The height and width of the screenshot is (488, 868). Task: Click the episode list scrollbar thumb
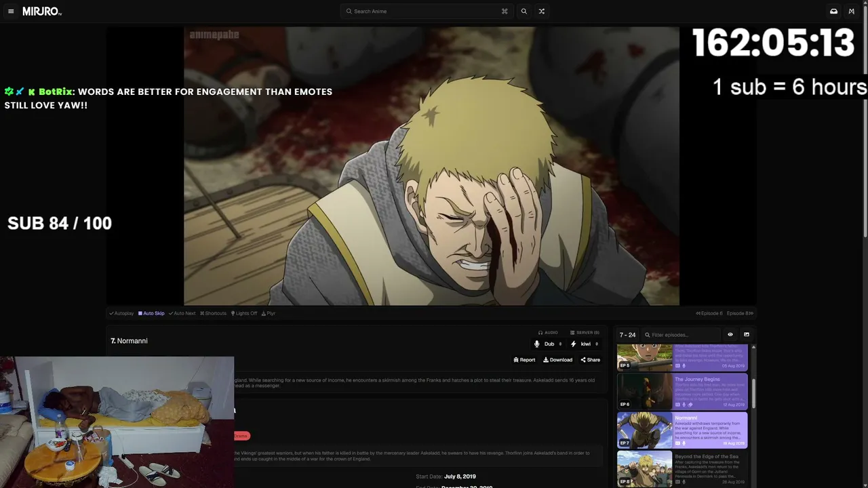point(753,394)
